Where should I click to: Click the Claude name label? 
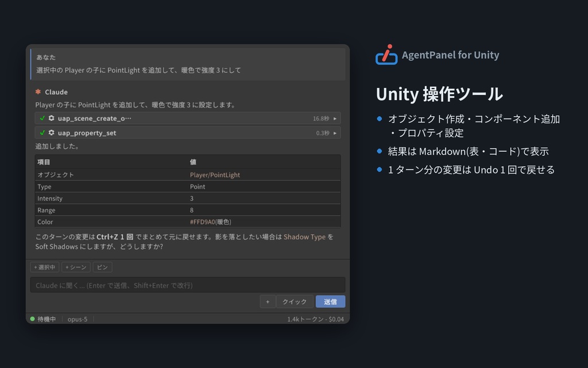[56, 92]
